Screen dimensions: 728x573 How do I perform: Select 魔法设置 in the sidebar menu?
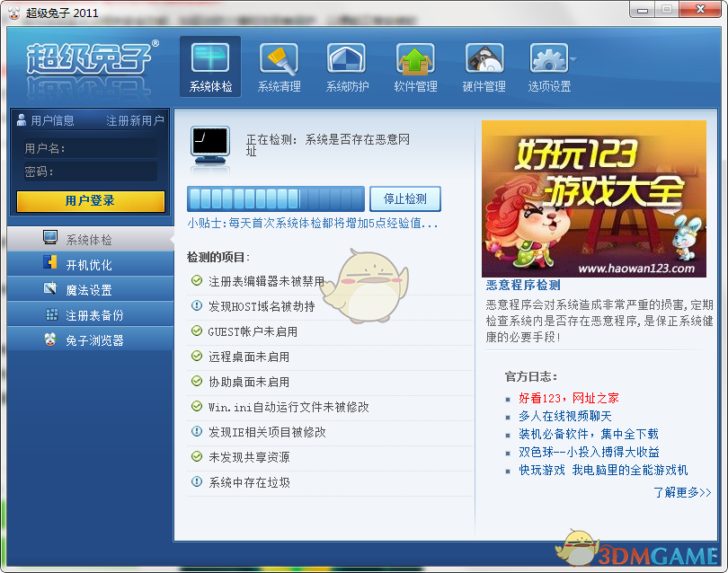coord(90,289)
